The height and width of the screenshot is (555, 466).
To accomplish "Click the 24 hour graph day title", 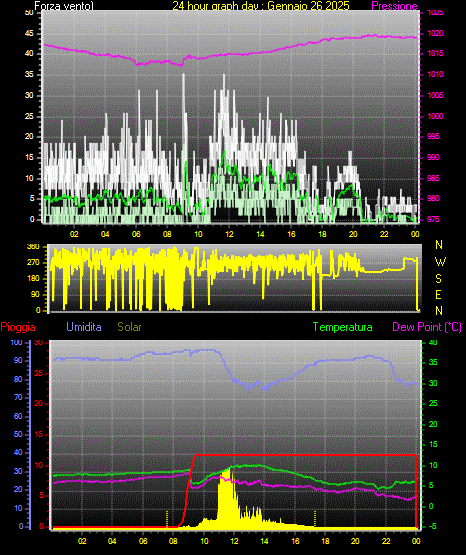I will (261, 5).
